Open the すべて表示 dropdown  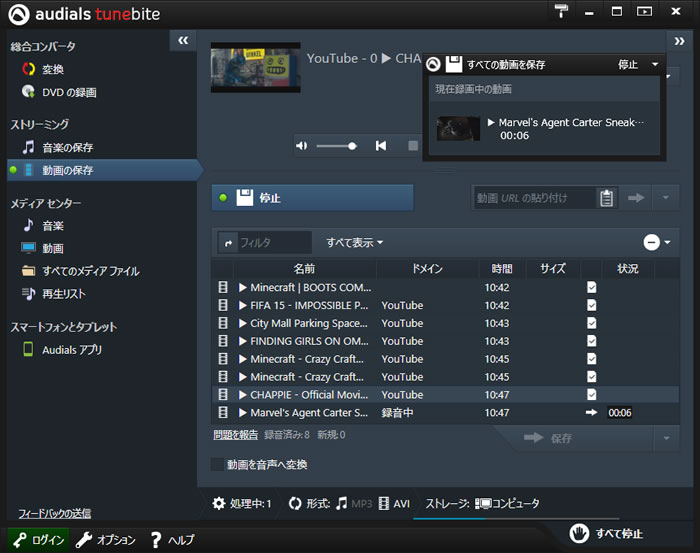(354, 242)
